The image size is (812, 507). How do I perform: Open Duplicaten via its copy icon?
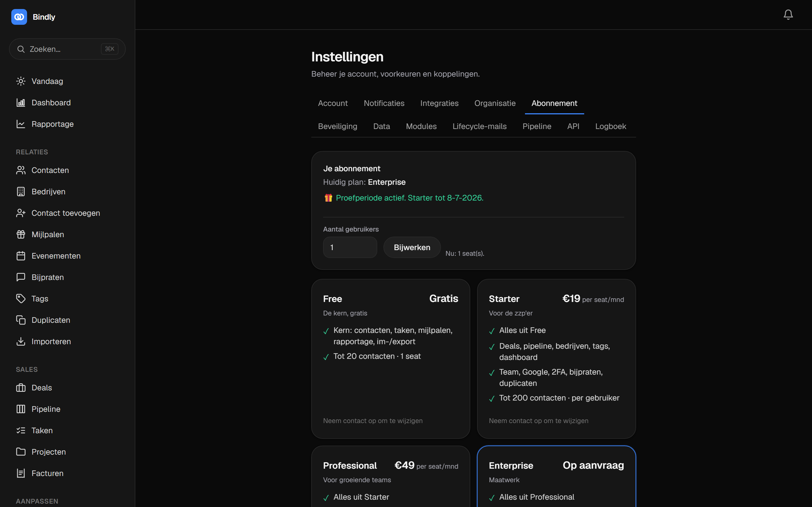(x=21, y=320)
